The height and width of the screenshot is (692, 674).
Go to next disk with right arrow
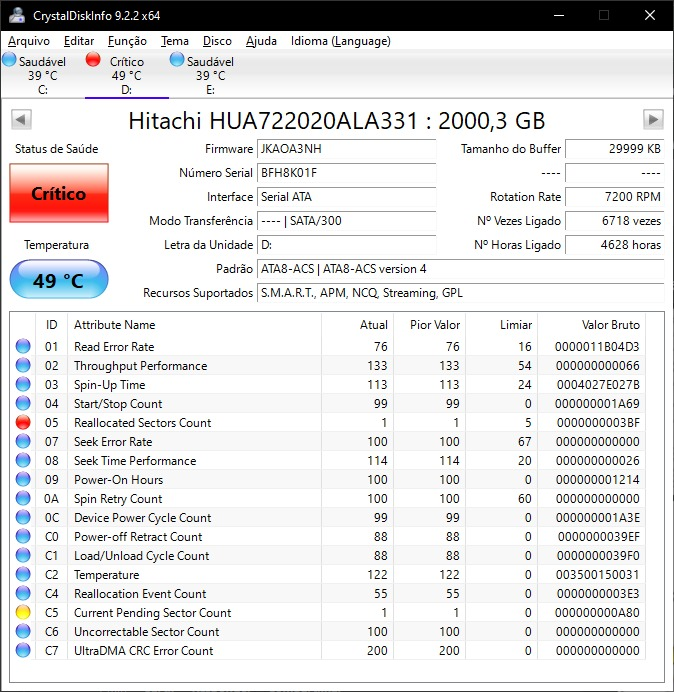(x=653, y=120)
